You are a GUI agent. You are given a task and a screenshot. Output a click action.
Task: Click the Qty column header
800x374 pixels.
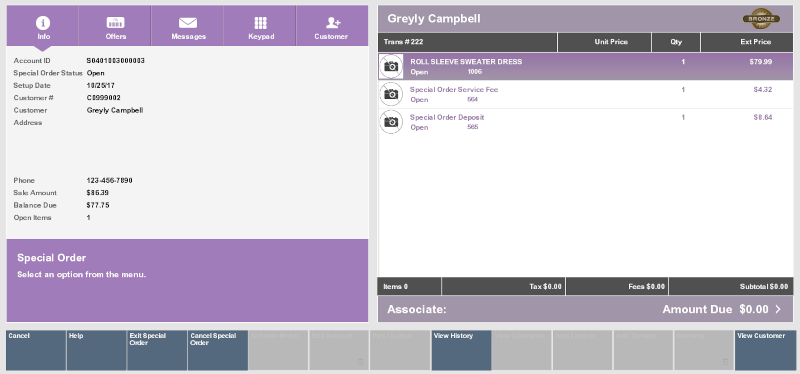(676, 42)
